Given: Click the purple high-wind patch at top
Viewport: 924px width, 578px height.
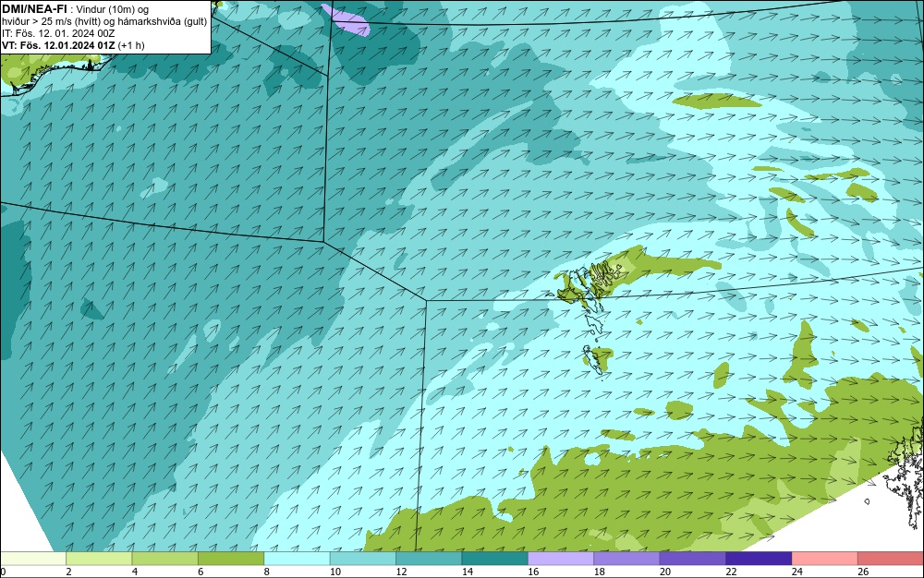Looking at the screenshot, I should click(x=347, y=19).
